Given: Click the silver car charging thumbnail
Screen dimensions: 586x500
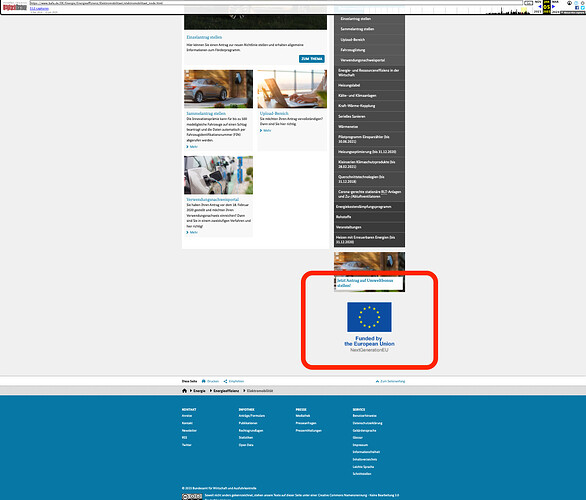Looking at the screenshot, I should [218, 89].
